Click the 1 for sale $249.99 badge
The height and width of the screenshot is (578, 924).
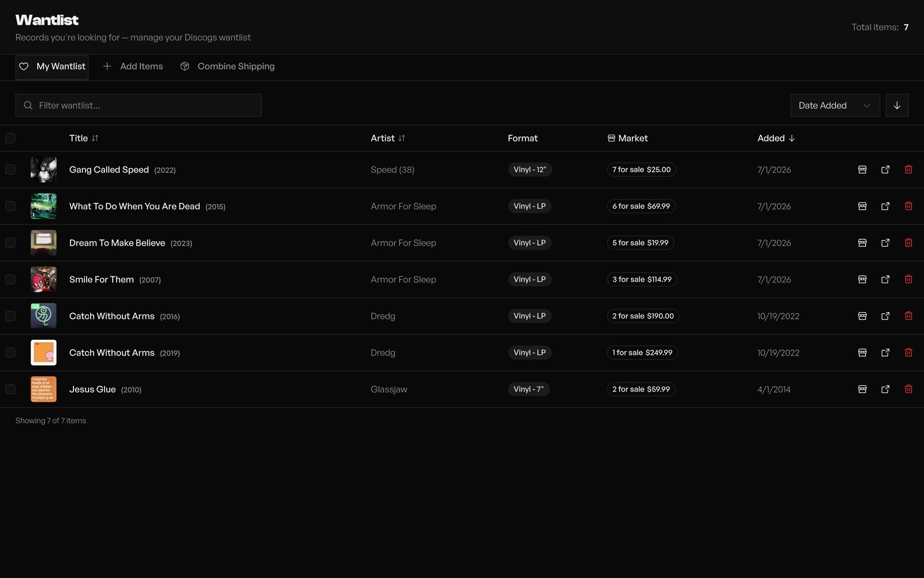642,353
